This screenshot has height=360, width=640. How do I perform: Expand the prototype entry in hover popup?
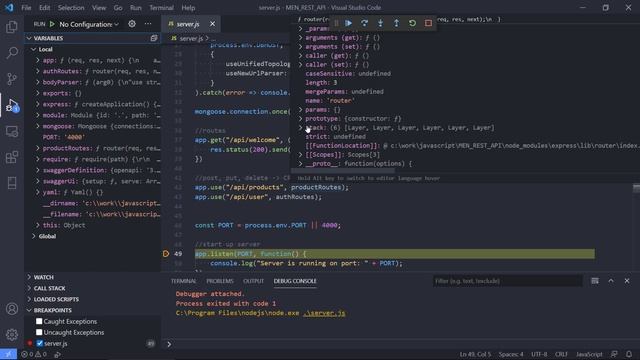(301, 119)
